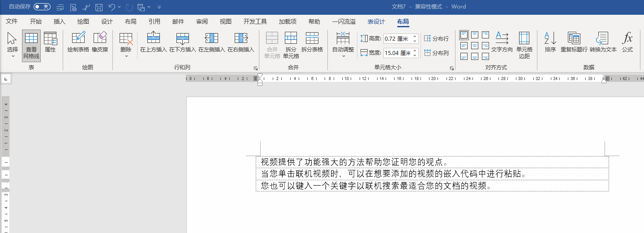Click the ruler tab selector in corner
This screenshot has width=644, height=233.
6,79
